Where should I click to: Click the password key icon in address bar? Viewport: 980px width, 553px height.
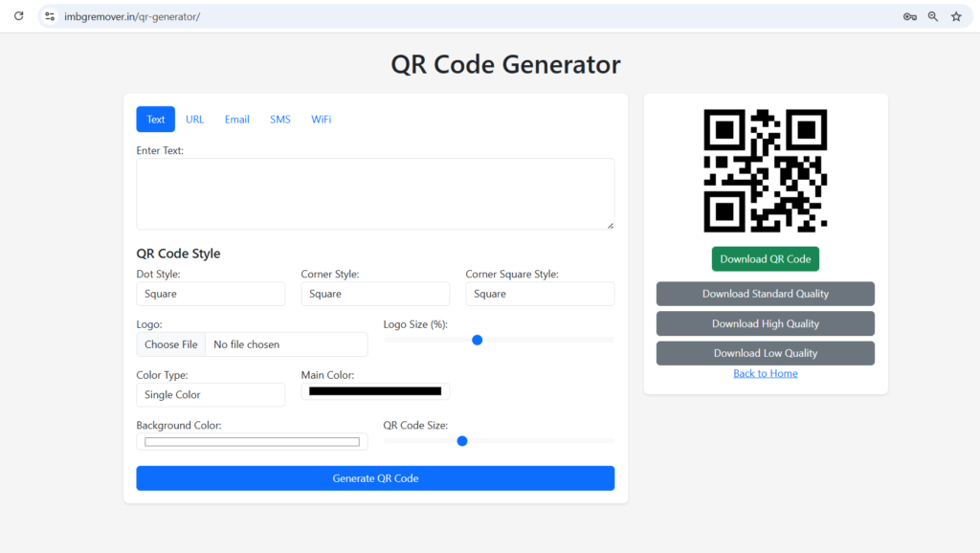[910, 17]
